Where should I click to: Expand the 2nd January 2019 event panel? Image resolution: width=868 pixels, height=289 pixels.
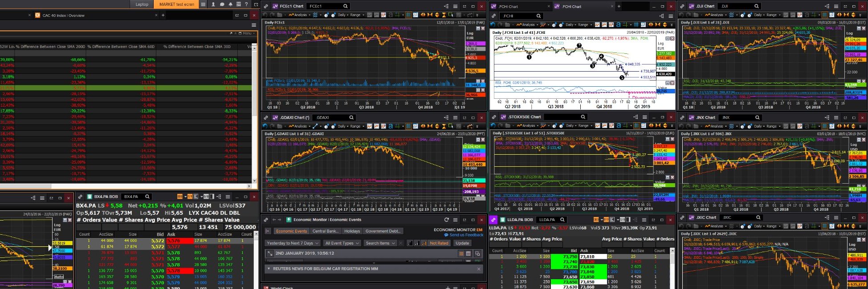point(270,253)
